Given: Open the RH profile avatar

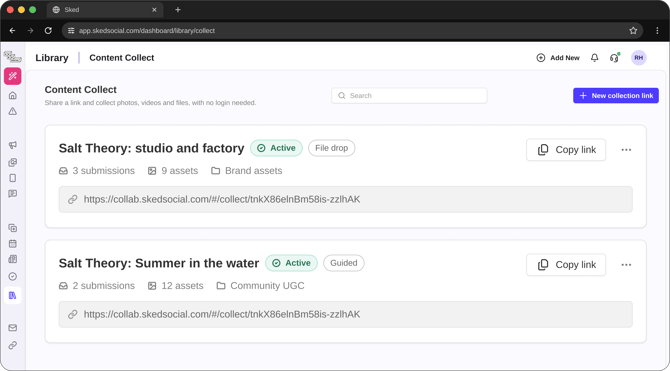Looking at the screenshot, I should [639, 58].
